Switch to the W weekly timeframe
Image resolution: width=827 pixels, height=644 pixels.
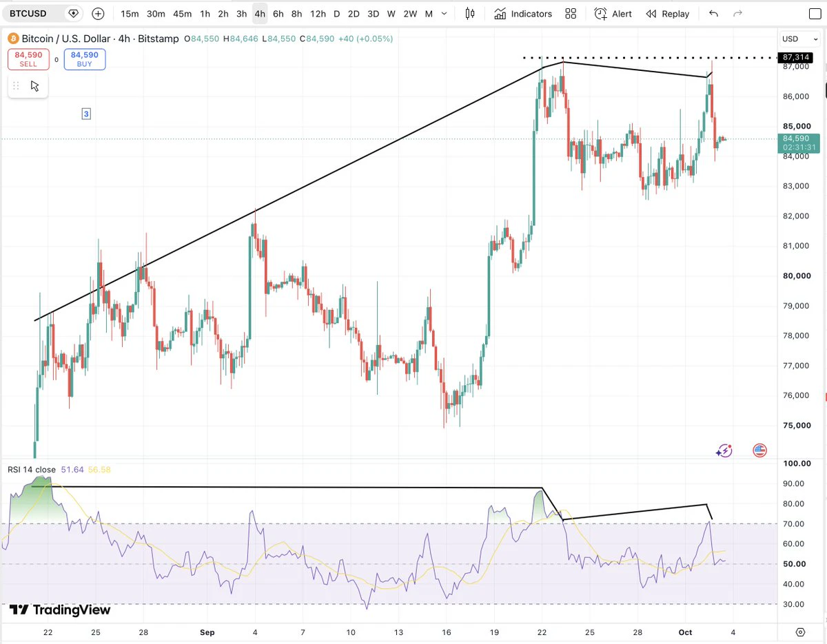tap(391, 14)
